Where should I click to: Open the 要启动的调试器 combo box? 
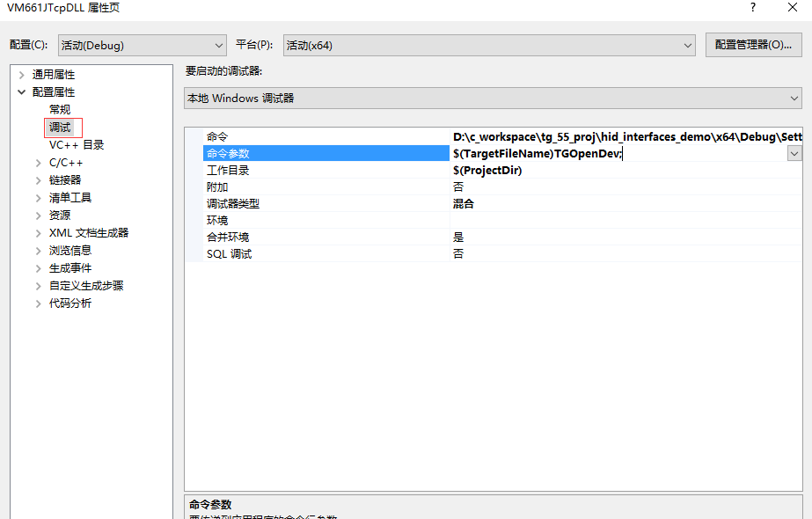coord(493,99)
